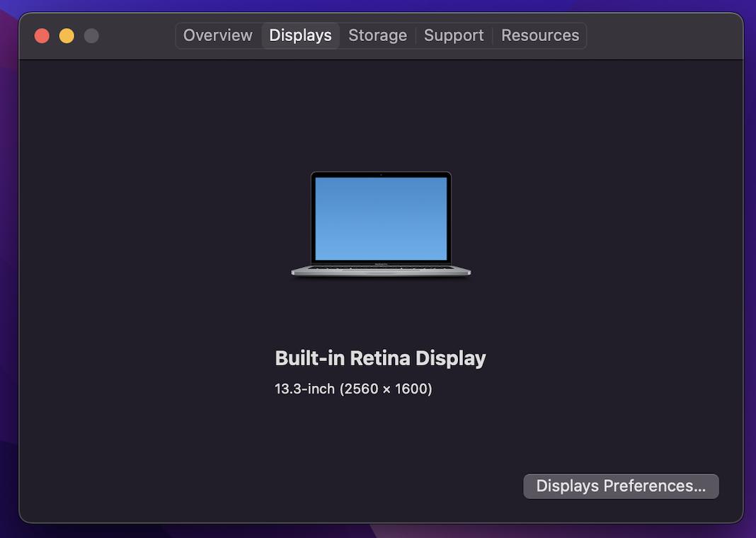The height and width of the screenshot is (538, 756).
Task: Go to the Support tab
Action: [x=454, y=35]
